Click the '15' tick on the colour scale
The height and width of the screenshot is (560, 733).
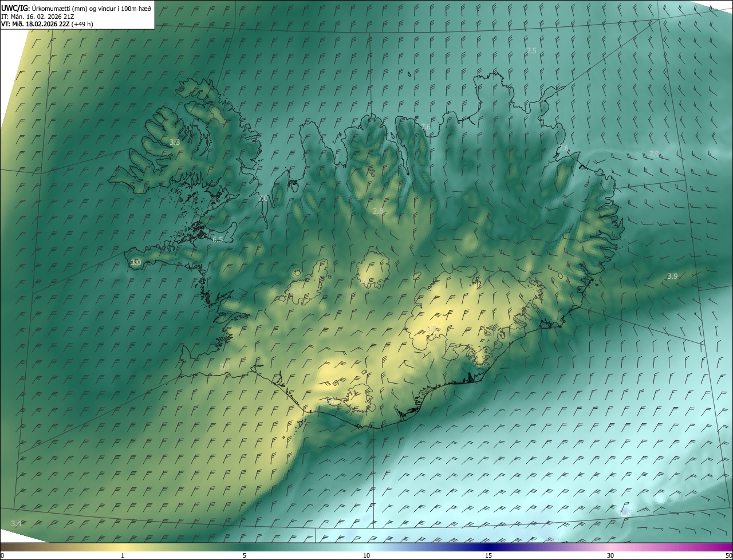point(488,556)
